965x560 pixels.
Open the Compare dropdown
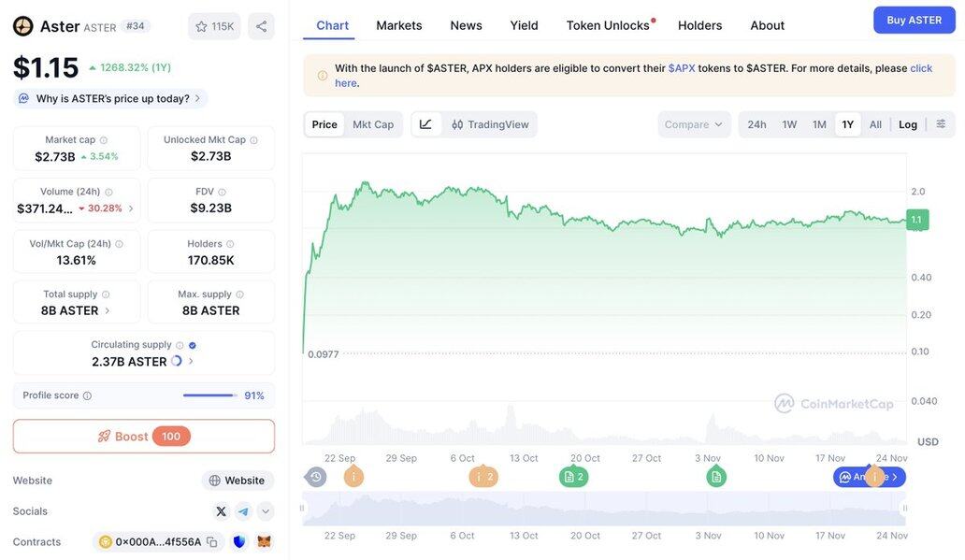(694, 124)
